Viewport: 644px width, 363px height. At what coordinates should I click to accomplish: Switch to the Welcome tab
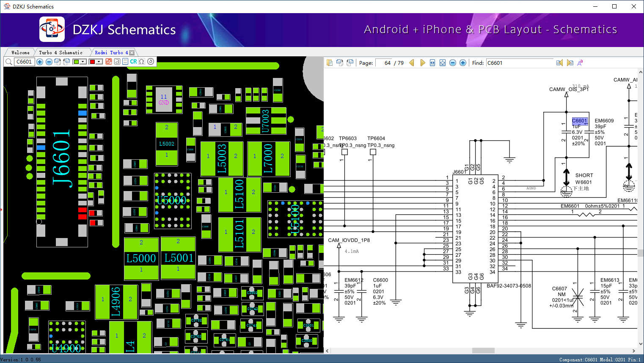20,53
